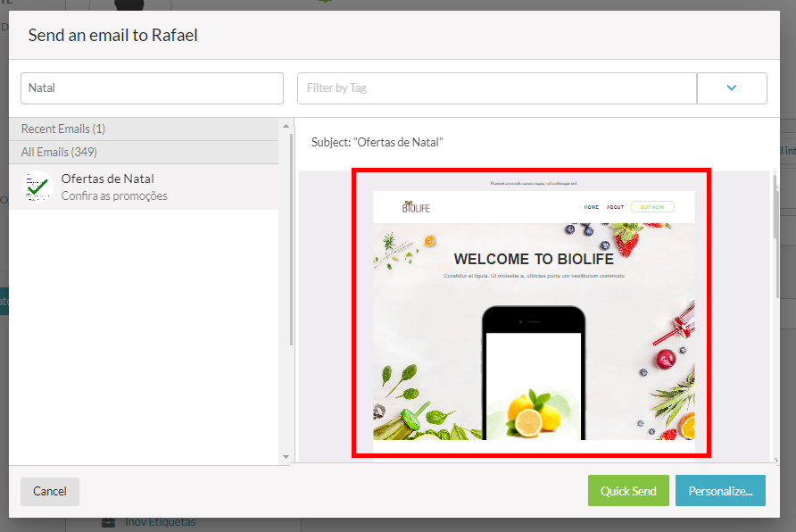The image size is (796, 532).
Task: Select the Ofertas de Natal email title
Action: point(108,179)
